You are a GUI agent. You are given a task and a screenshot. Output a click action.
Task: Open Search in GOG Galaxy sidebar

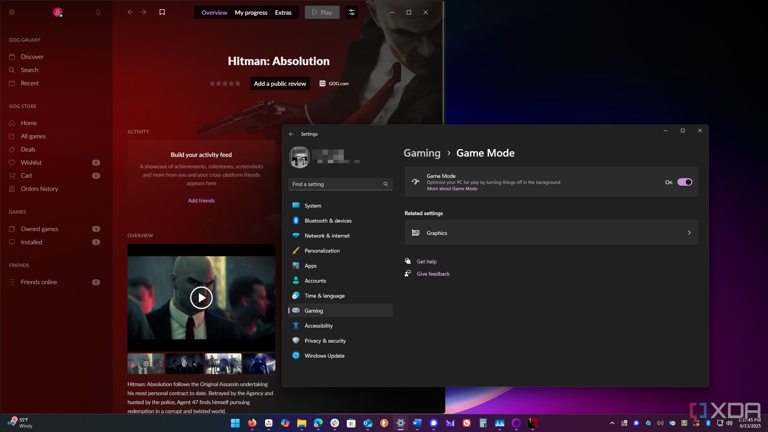(29, 70)
